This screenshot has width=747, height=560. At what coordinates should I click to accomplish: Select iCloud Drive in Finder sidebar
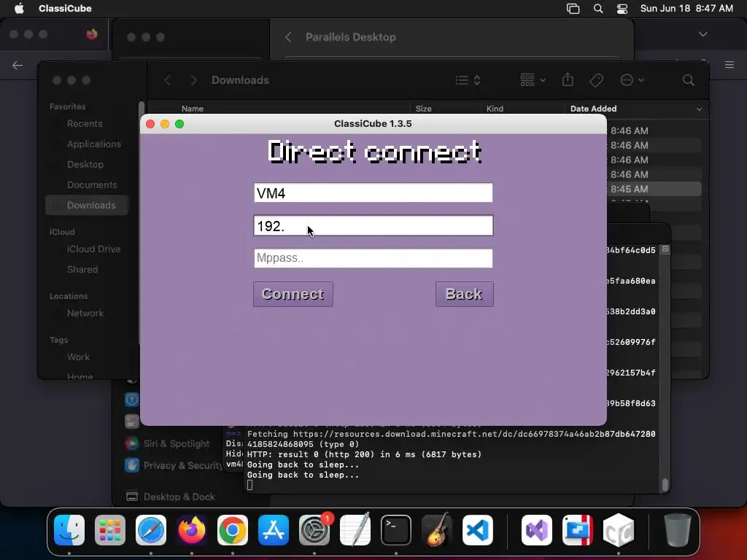tap(93, 249)
